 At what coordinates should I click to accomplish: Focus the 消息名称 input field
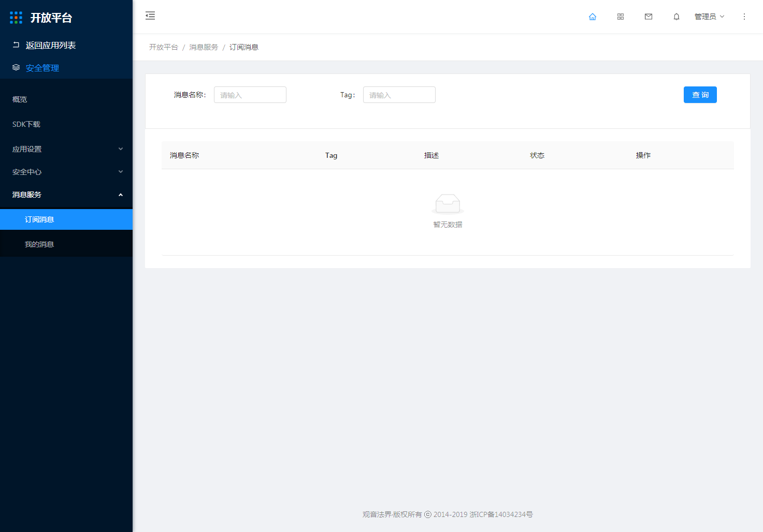(x=250, y=95)
